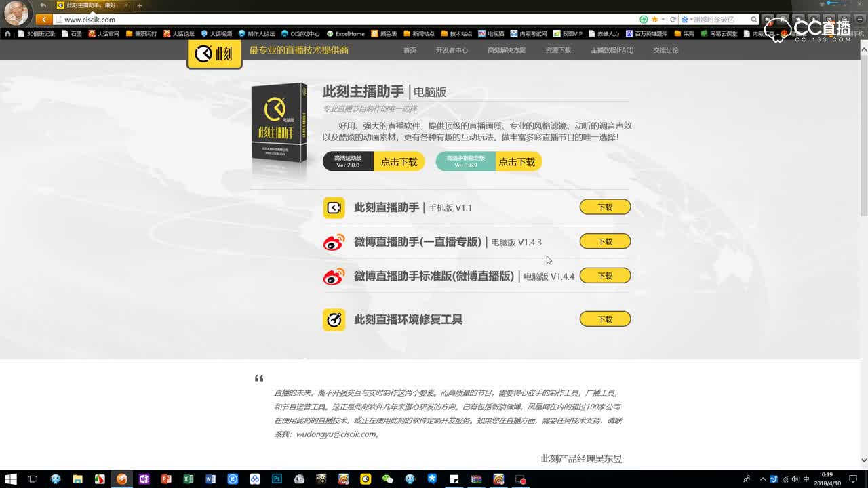868x488 pixels.
Task: Click the 此刻直播助手 yellow camera icon
Action: 334,207
